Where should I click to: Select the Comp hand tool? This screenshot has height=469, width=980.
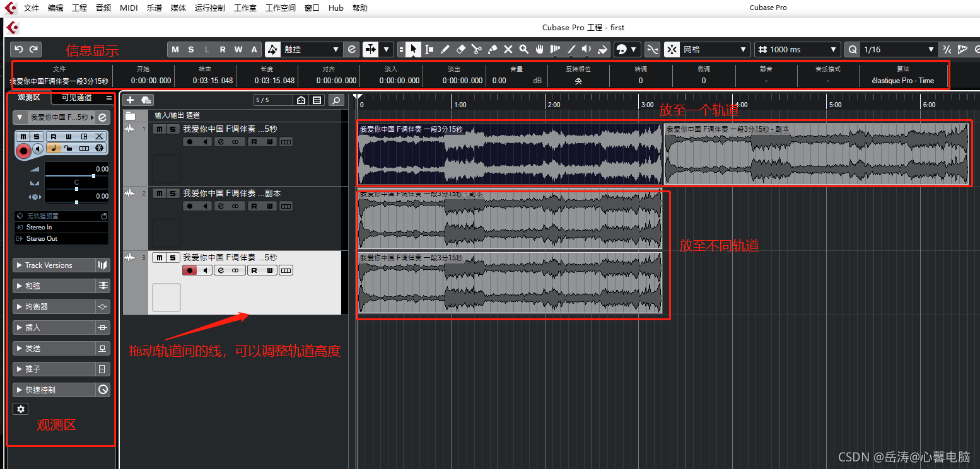540,49
